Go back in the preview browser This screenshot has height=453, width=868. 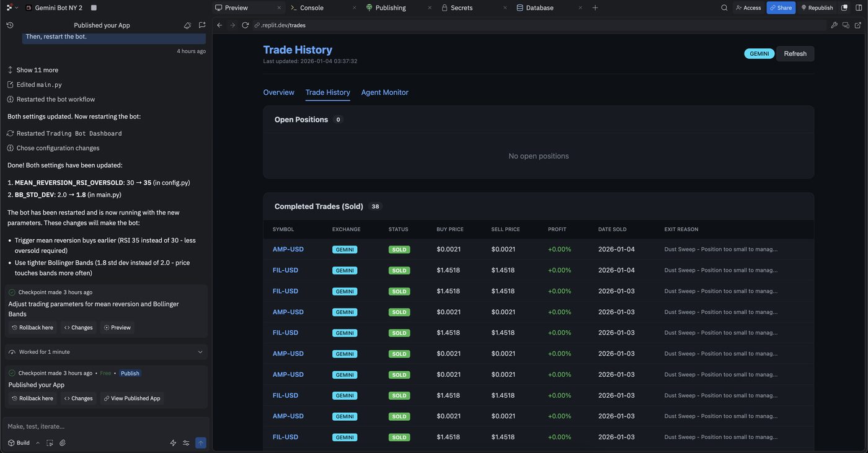coord(219,25)
